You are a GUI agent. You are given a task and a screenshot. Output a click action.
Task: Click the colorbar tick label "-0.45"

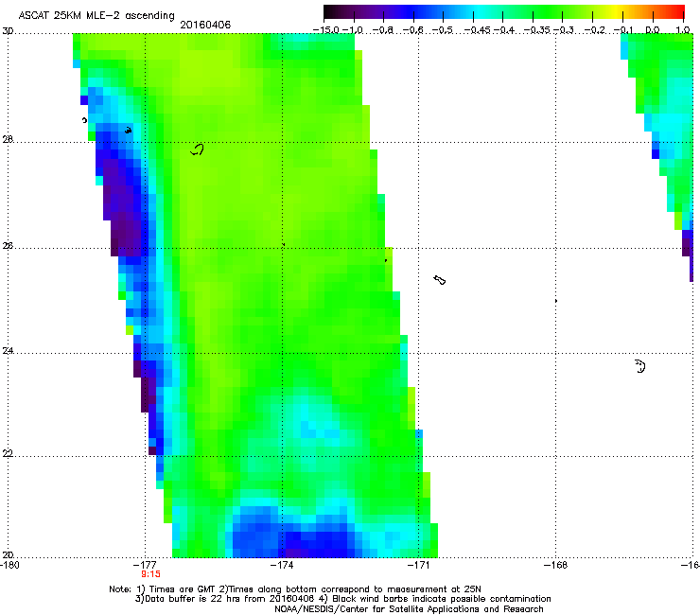[x=477, y=30]
